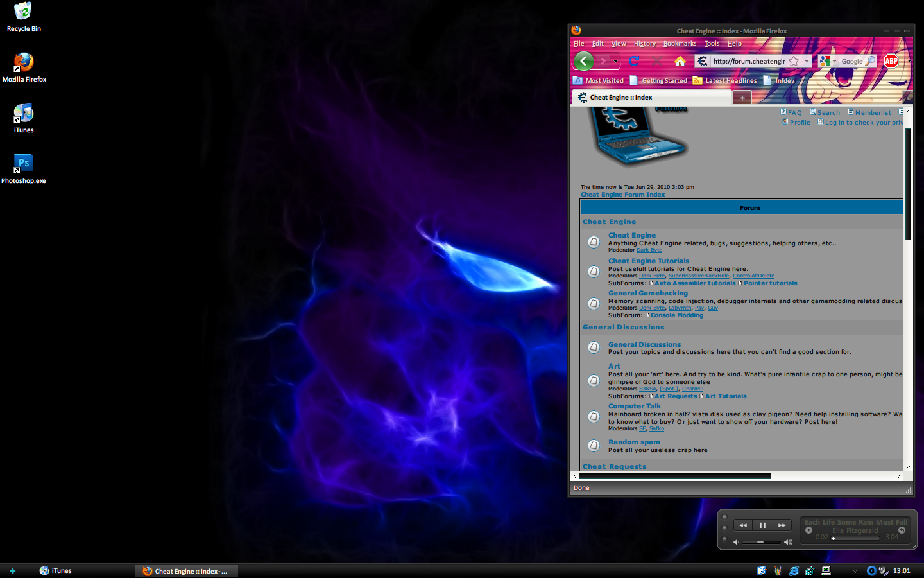Click the Stop loading X icon

pos(656,61)
